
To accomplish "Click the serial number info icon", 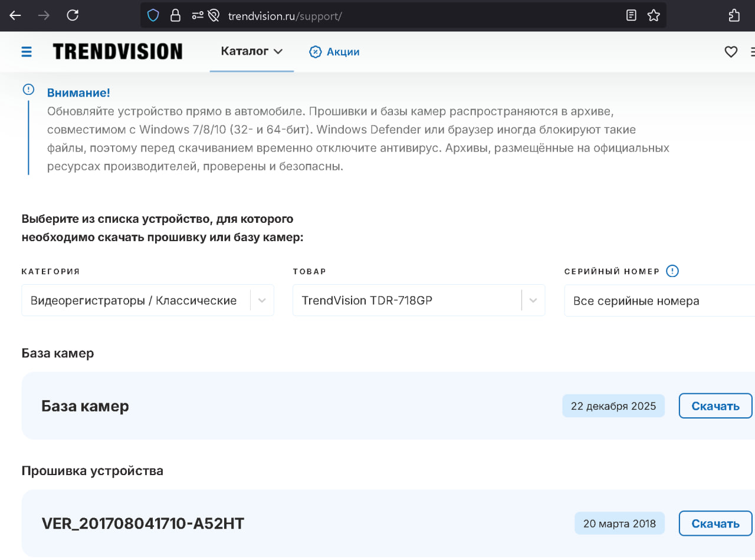I will pos(672,271).
